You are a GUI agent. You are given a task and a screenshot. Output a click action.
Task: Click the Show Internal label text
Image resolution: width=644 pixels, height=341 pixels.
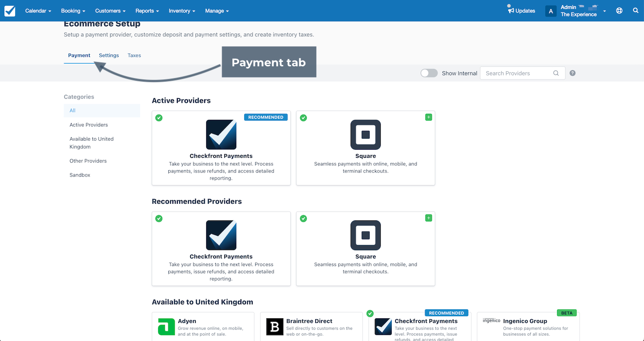[x=459, y=73]
